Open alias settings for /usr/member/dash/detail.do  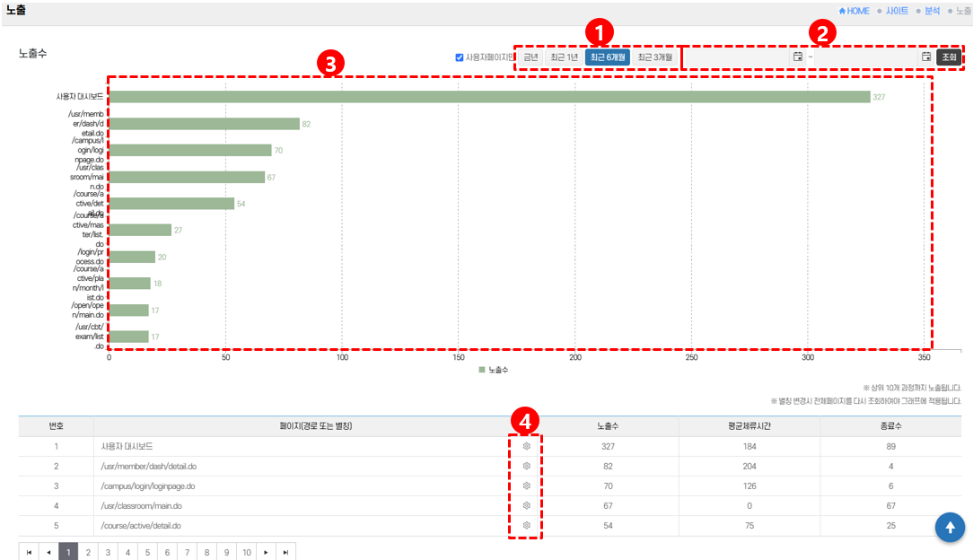click(x=527, y=466)
